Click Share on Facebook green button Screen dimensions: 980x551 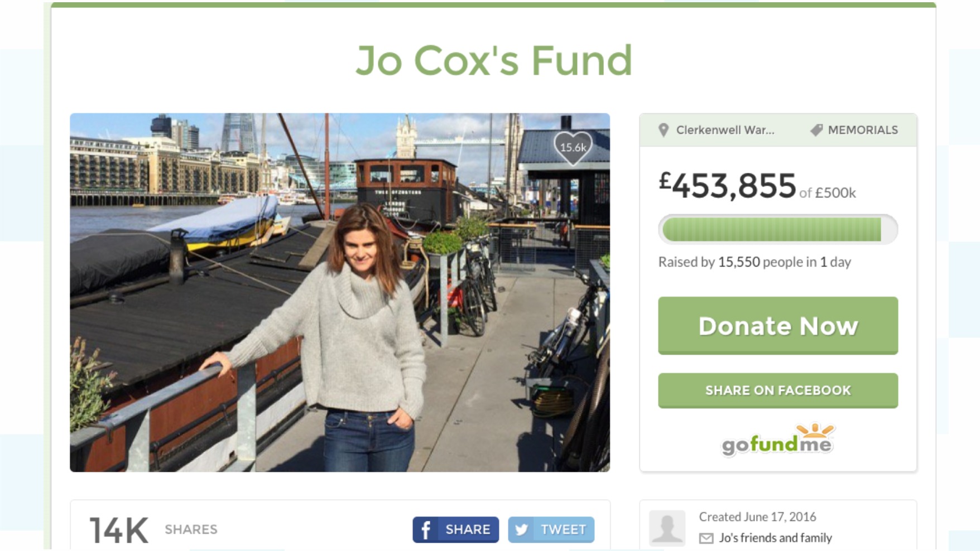pos(778,390)
